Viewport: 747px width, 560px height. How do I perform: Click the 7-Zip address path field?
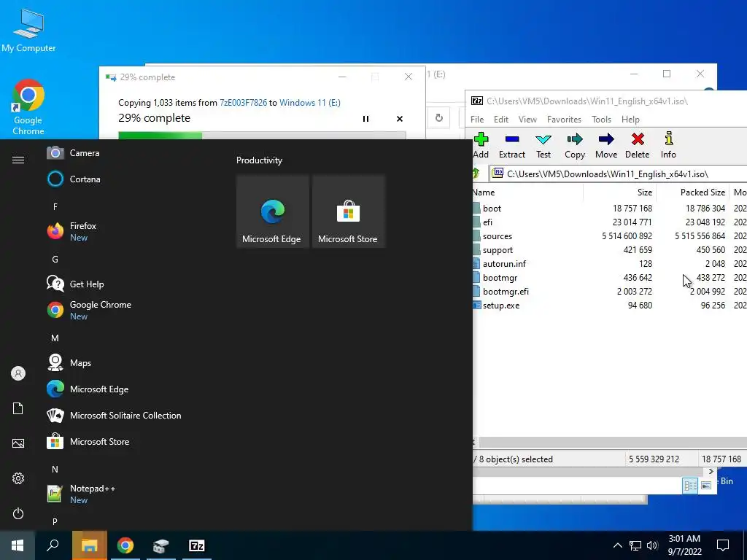coord(619,174)
